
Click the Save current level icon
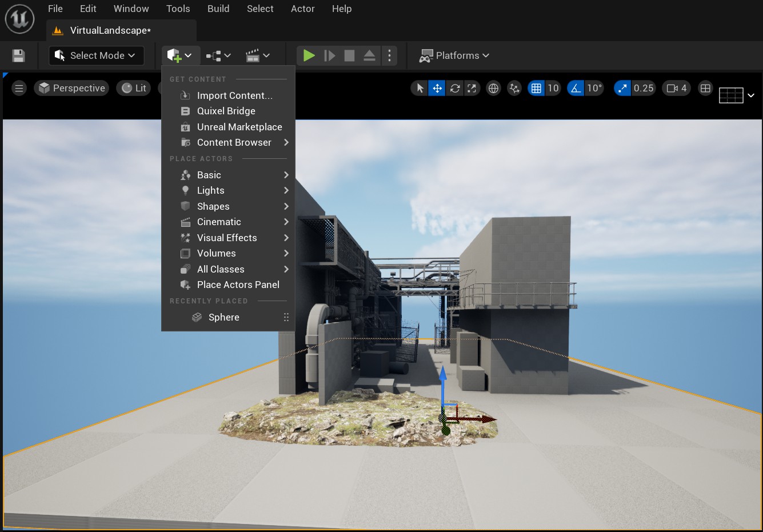coord(18,55)
